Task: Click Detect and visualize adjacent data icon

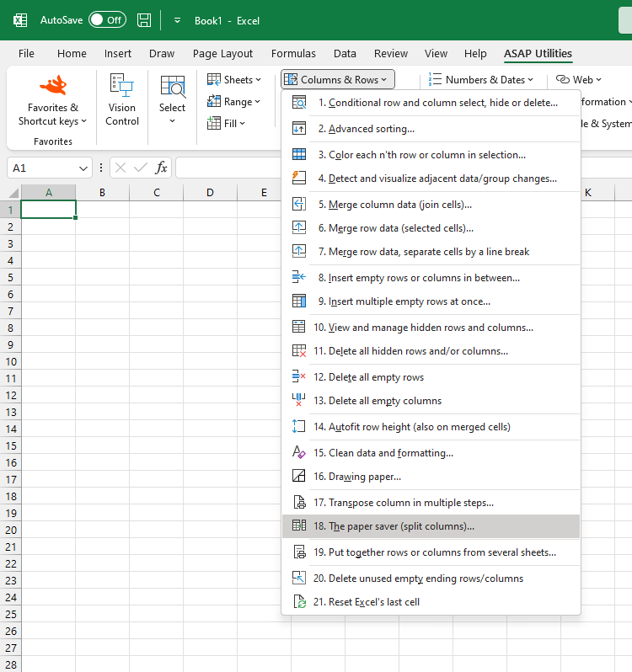Action: pyautogui.click(x=299, y=178)
